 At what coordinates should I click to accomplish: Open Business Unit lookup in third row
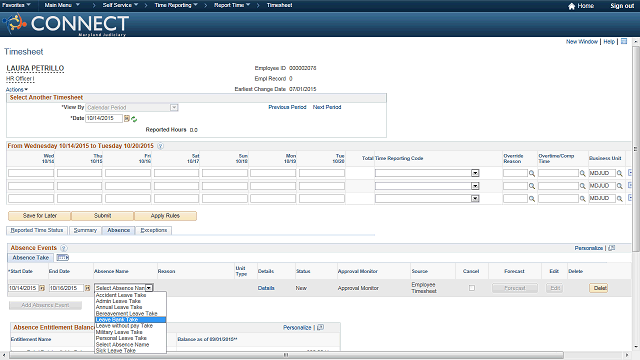click(620, 199)
